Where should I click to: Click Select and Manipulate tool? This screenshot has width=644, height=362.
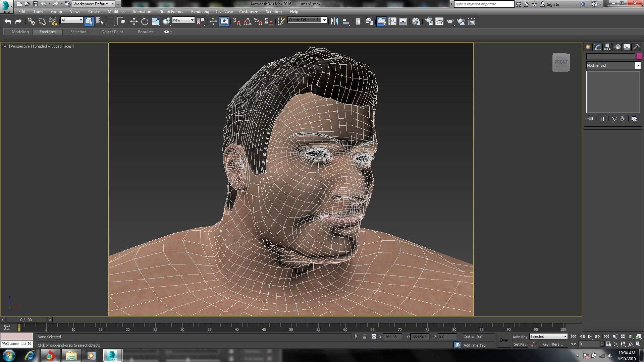[213, 21]
